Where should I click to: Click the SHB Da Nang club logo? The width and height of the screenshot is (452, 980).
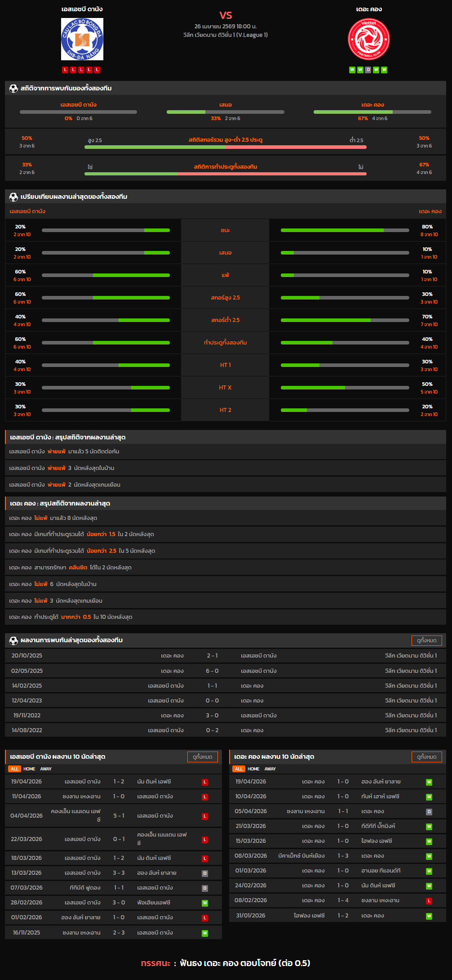pos(82,39)
